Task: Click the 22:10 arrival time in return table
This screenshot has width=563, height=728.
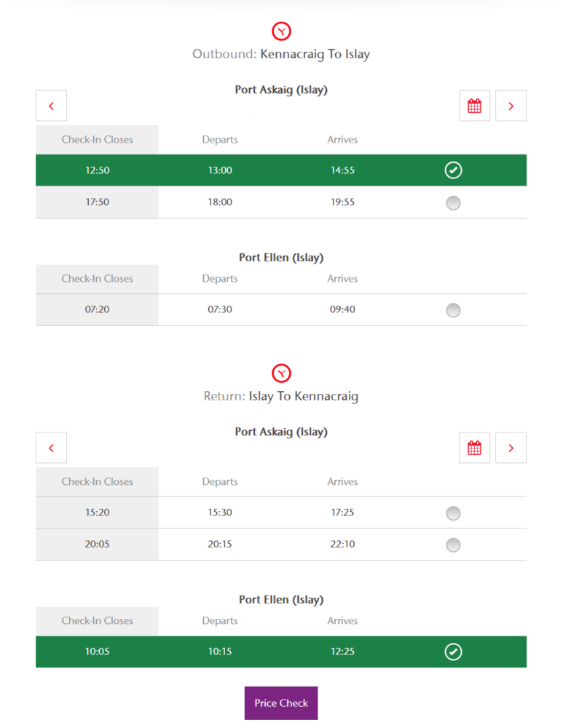Action: 342,544
